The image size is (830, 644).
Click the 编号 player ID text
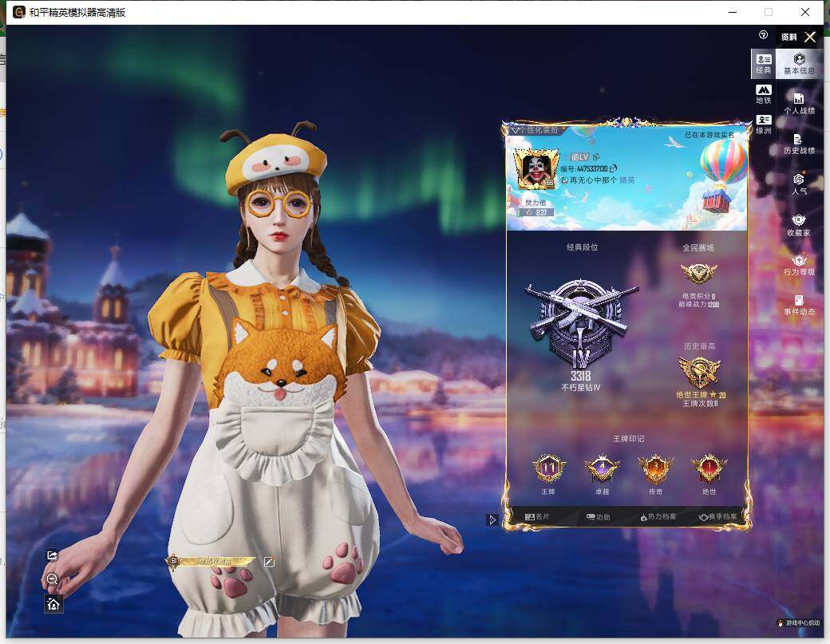pyautogui.click(x=584, y=169)
